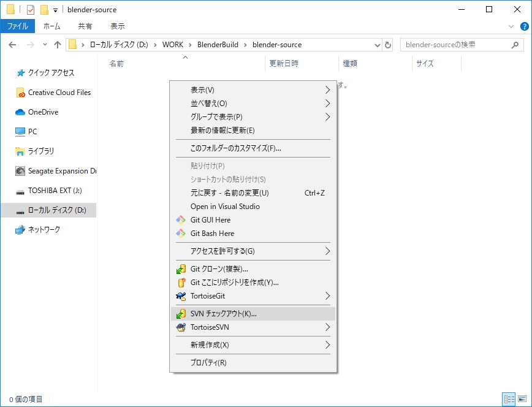
Task: Click the Git create repository icon
Action: [181, 283]
